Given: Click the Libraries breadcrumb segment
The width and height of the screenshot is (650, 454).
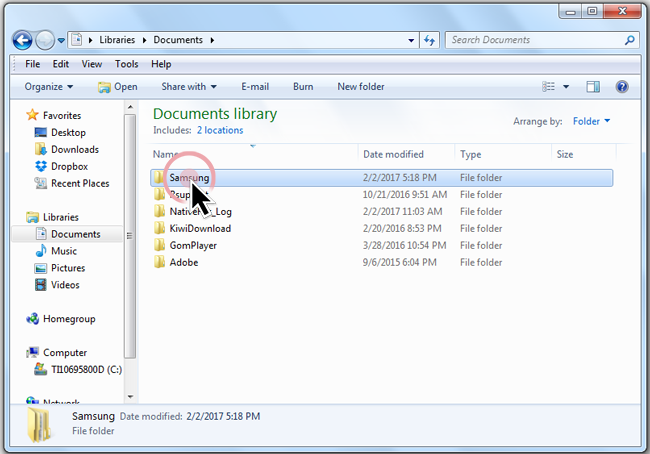Looking at the screenshot, I should 117,40.
